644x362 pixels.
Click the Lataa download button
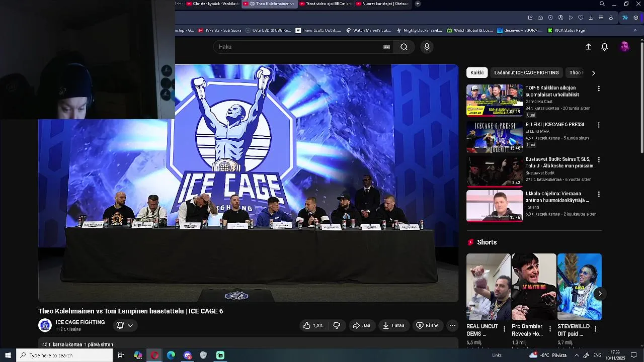point(393,326)
